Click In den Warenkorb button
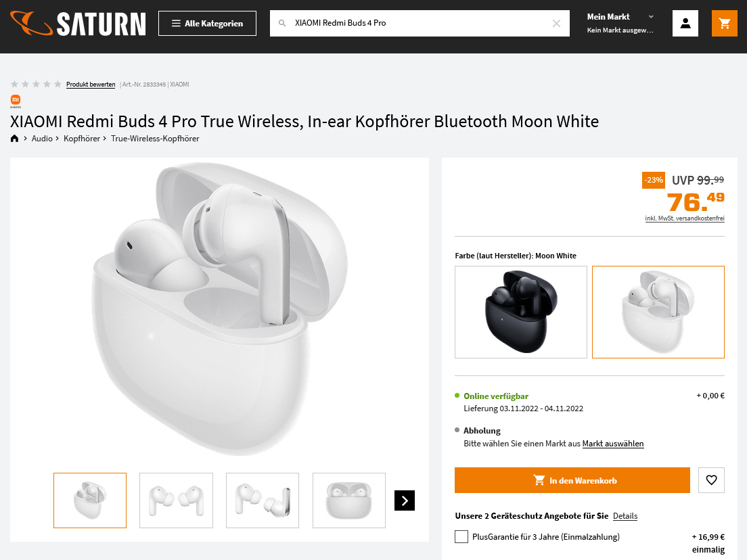The height and width of the screenshot is (560, 747). [572, 480]
